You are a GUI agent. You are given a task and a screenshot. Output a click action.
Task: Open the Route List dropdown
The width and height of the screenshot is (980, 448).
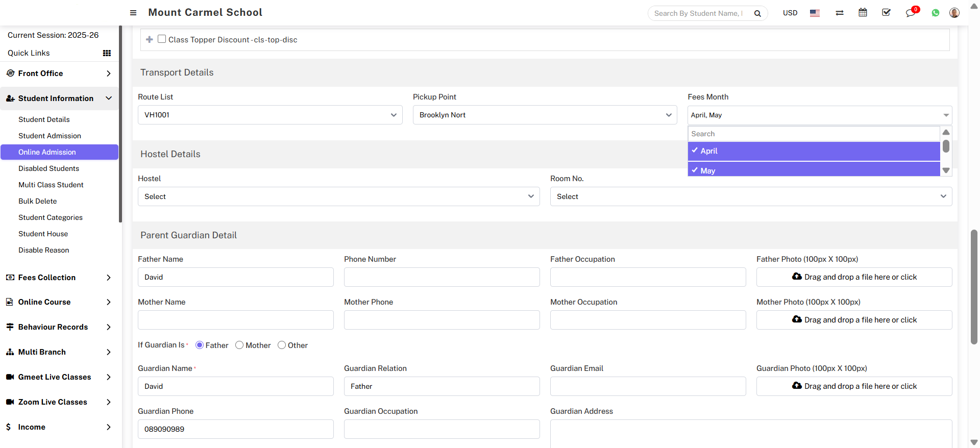(x=270, y=115)
